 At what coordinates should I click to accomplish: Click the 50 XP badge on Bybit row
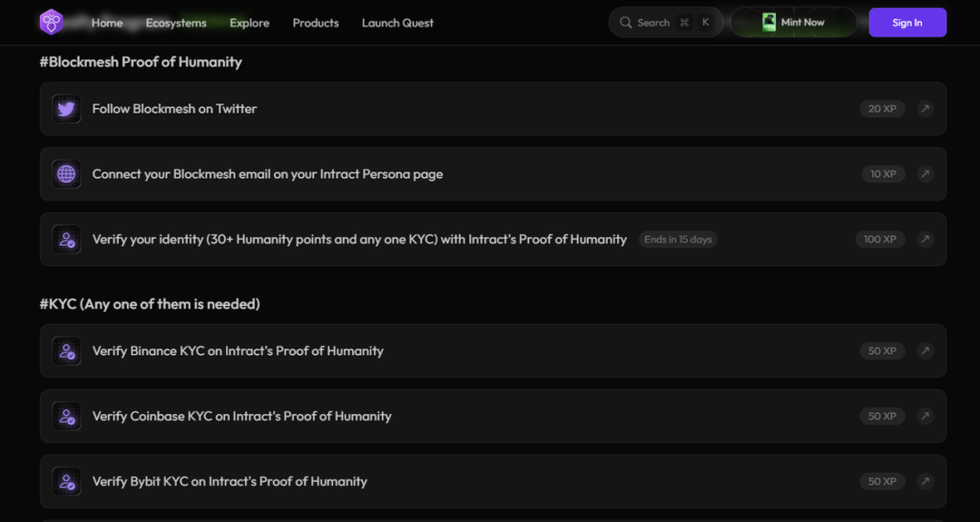click(x=883, y=481)
